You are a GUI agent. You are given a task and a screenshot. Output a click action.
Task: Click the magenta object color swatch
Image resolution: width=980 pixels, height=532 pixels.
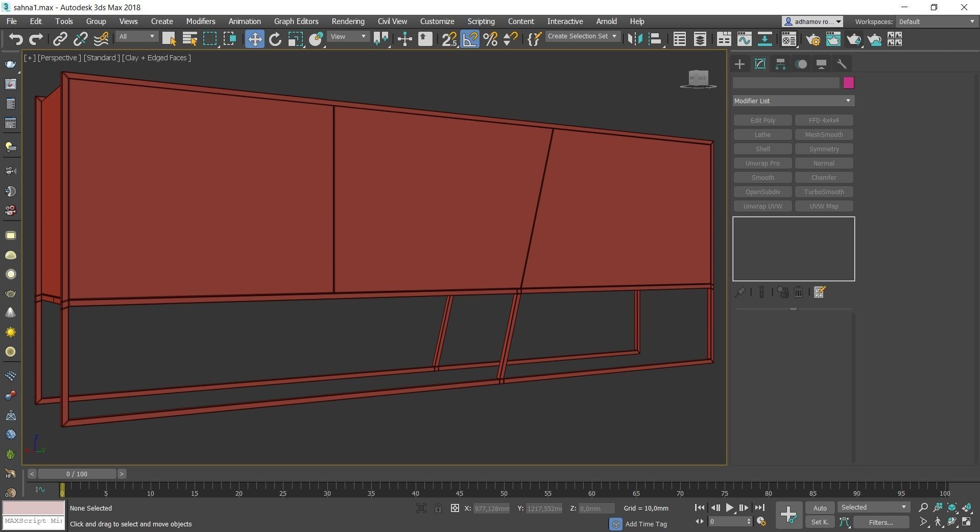pos(848,83)
